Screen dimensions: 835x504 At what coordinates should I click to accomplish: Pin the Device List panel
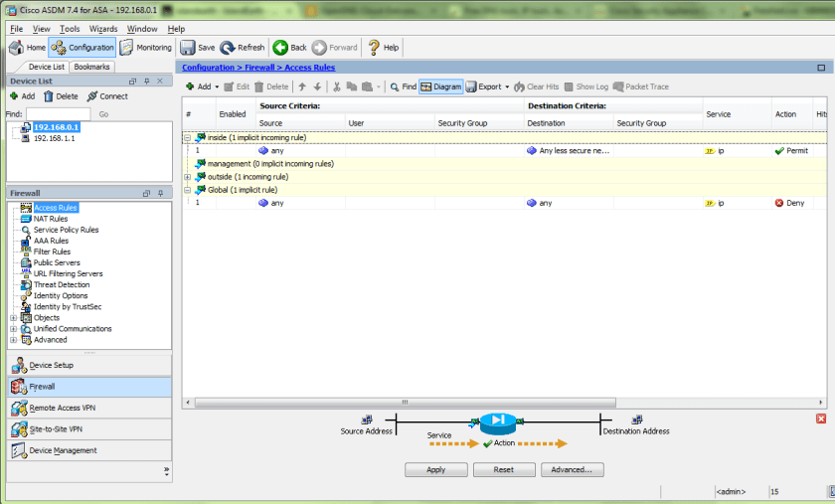pyautogui.click(x=147, y=81)
